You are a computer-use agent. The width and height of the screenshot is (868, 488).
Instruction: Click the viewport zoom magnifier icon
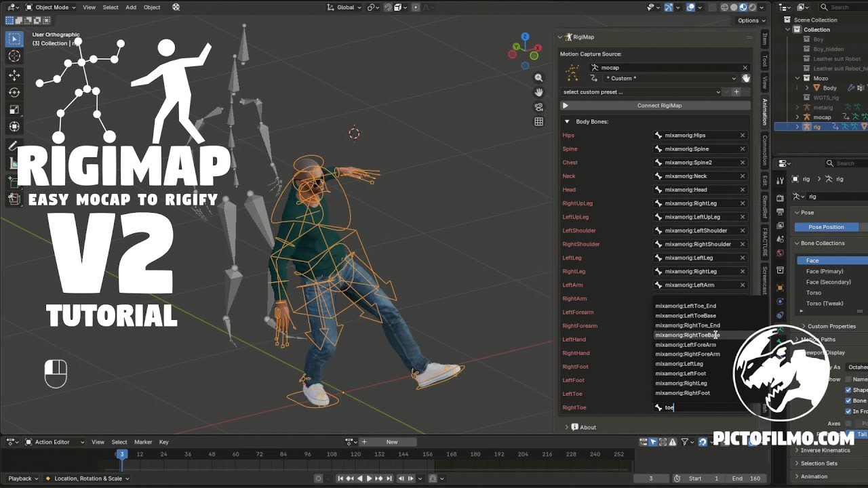(538, 78)
